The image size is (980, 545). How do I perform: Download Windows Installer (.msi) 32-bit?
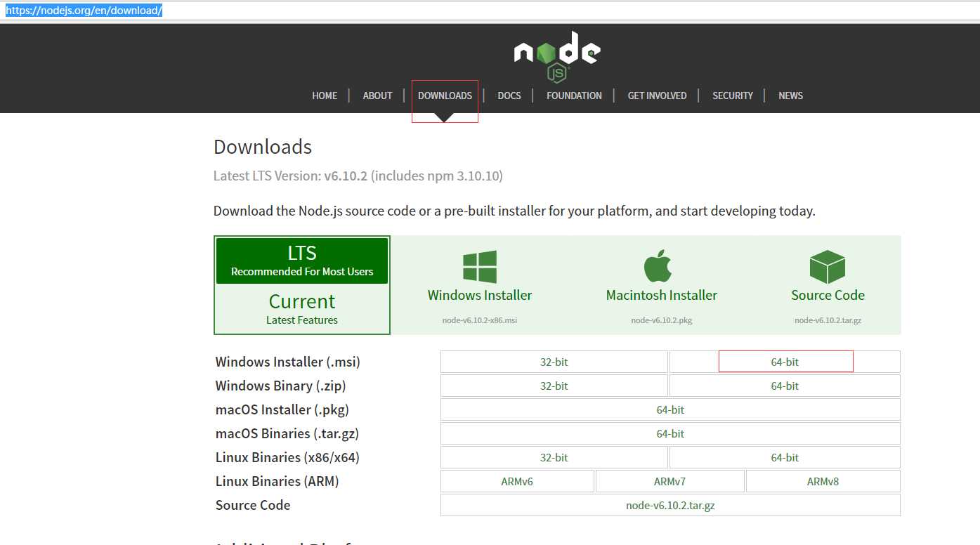(x=554, y=362)
